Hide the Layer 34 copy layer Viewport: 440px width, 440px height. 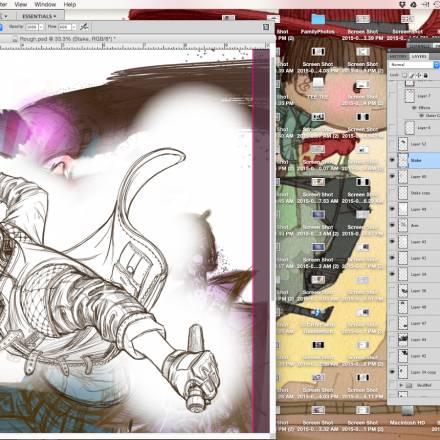392,372
